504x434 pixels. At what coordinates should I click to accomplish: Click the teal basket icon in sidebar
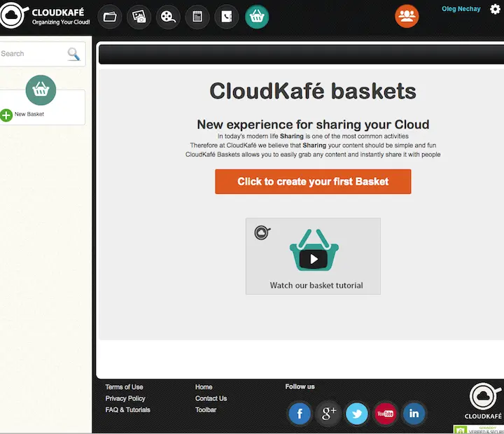(x=41, y=90)
